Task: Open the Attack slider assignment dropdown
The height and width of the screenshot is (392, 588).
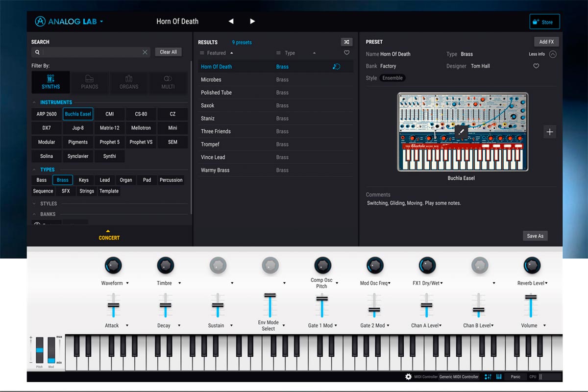Action: 127,325
